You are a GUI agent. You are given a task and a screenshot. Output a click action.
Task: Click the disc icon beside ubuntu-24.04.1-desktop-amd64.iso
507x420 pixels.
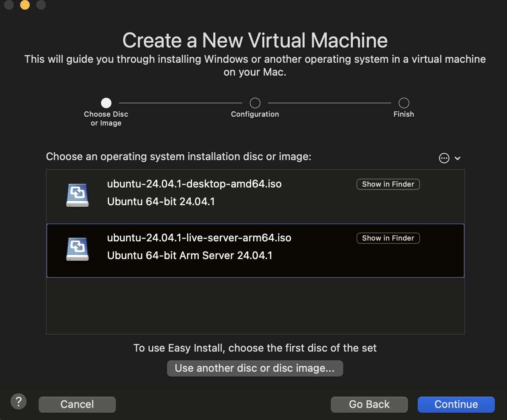click(77, 195)
